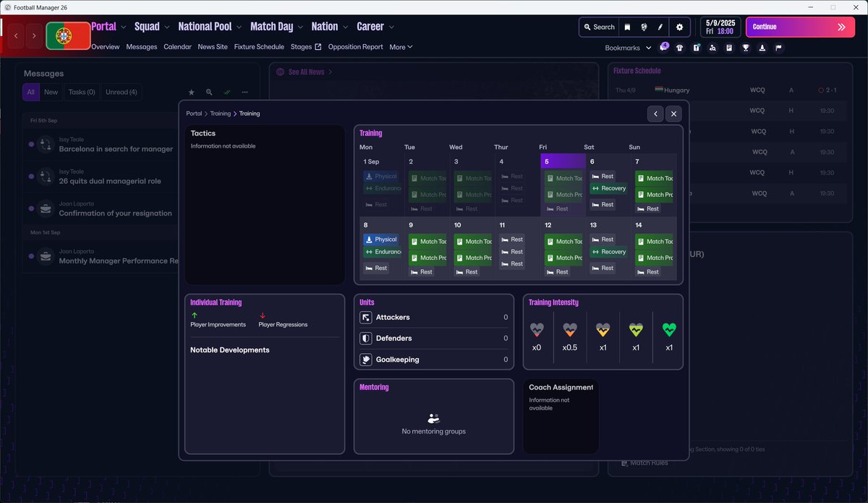
Task: Click the mark-all-read double-check icon in Messages
Action: (x=227, y=93)
